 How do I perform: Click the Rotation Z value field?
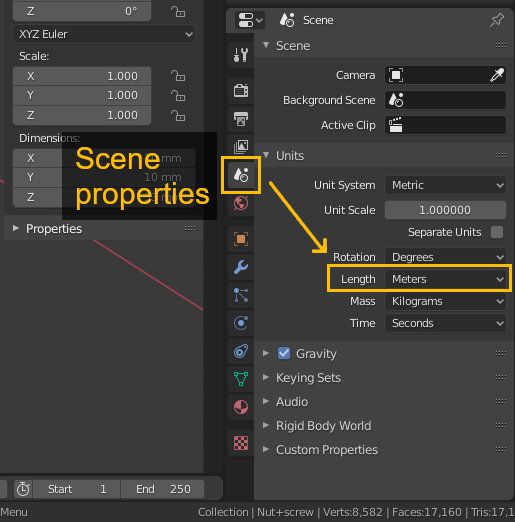coord(82,11)
